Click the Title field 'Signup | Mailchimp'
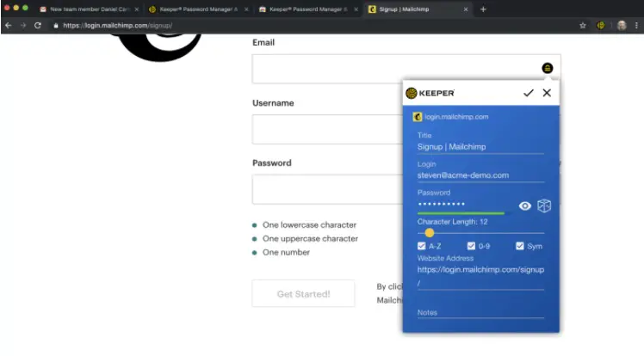Viewport: 644px width, 356px height. pyautogui.click(x=480, y=147)
